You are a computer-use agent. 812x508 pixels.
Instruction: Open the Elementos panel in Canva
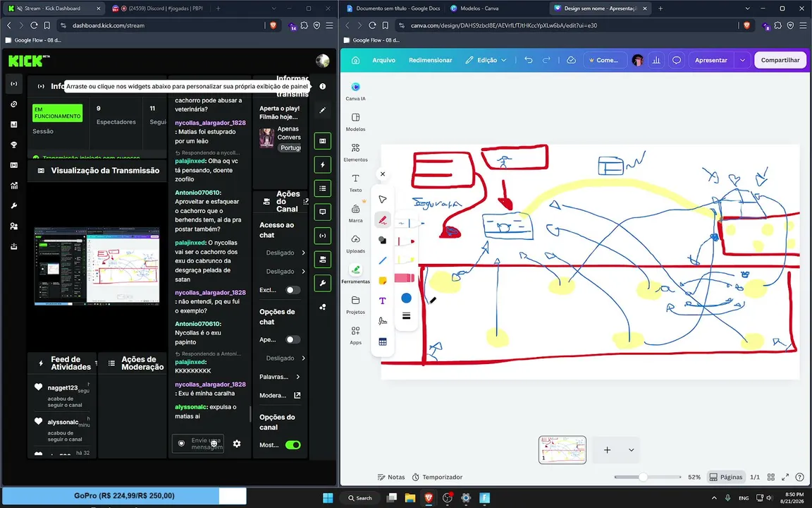pos(355,152)
